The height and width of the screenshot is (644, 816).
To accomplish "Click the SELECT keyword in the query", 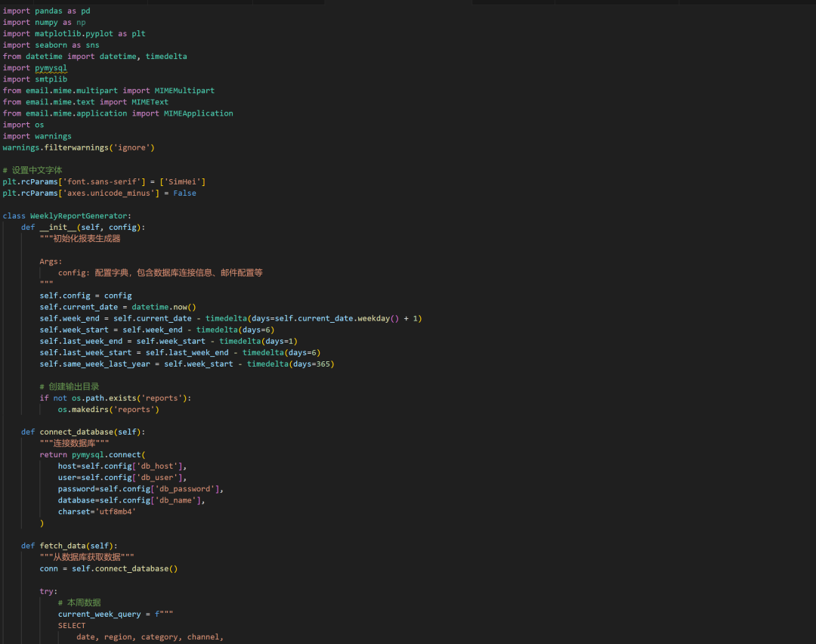I will point(72,625).
